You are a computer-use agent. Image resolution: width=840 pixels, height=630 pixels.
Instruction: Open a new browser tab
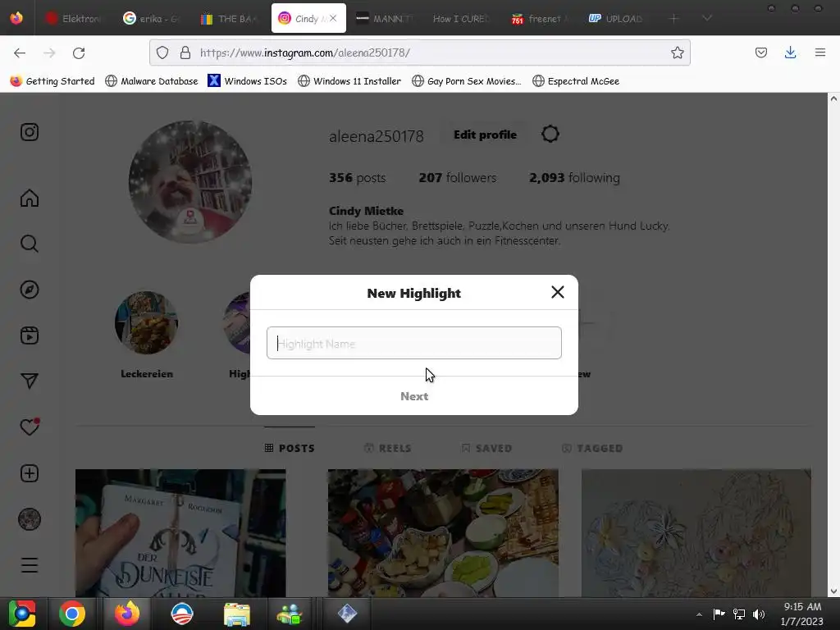pos(674,18)
